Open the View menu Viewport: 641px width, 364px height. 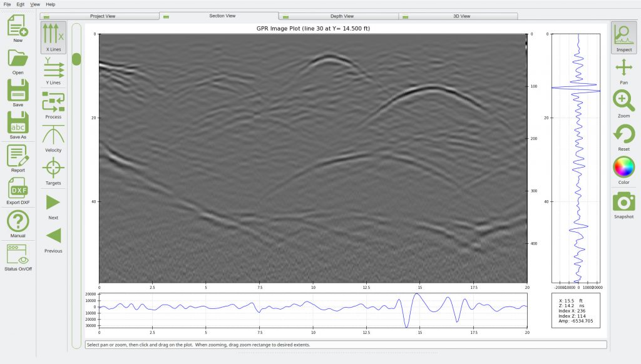coord(35,4)
